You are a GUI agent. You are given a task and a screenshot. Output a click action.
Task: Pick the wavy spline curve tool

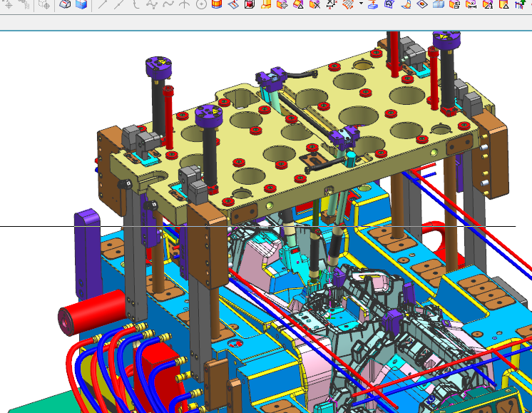coord(168,4)
